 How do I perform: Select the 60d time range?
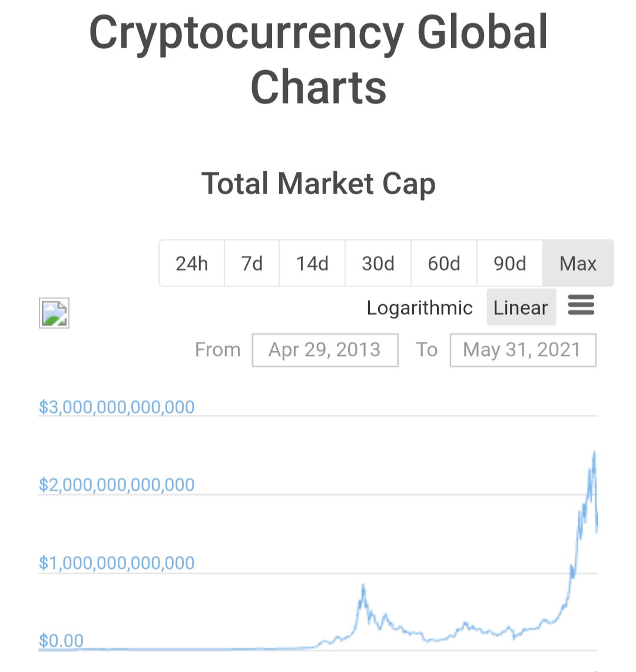[444, 263]
